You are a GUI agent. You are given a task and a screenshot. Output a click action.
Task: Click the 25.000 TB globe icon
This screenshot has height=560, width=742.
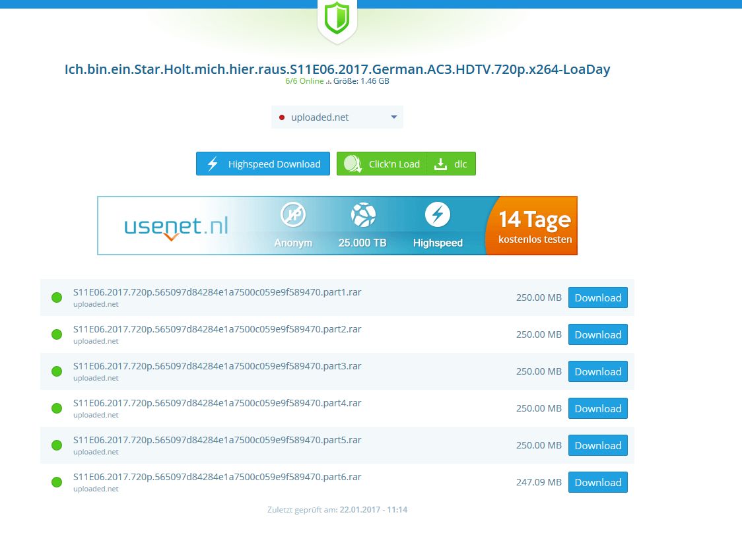pyautogui.click(x=363, y=215)
